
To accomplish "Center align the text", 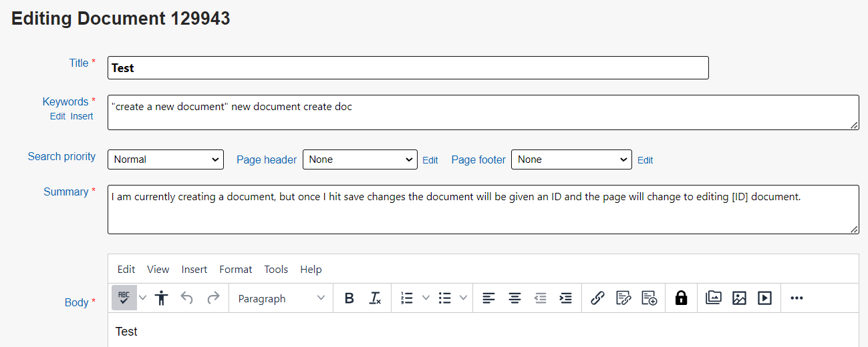I will (x=515, y=298).
